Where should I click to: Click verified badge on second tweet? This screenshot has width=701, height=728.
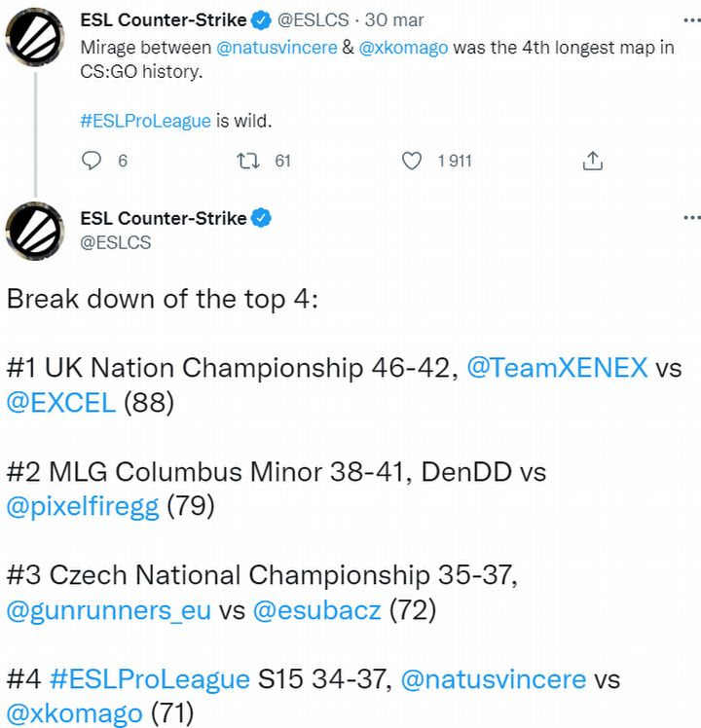pos(262,218)
